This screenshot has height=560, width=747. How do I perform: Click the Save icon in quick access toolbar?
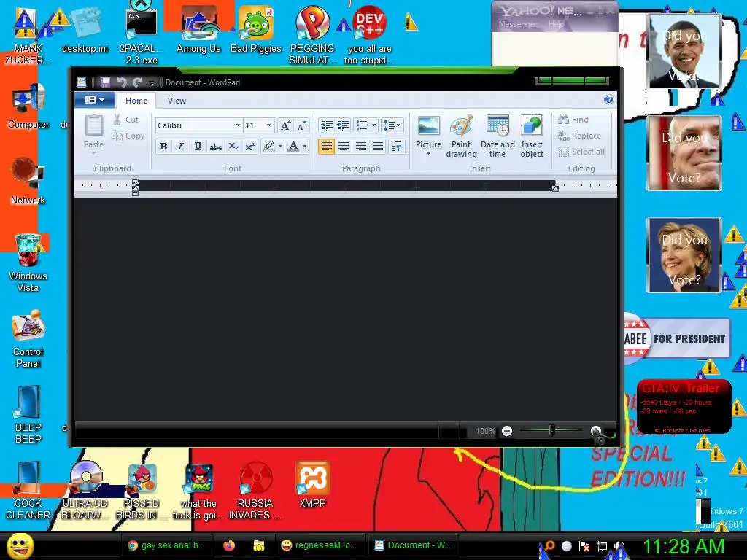pos(105,82)
